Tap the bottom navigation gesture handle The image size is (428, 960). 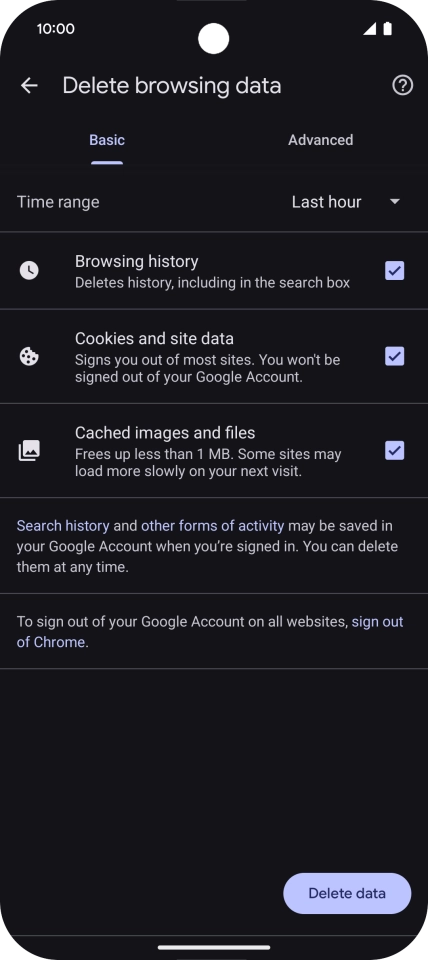(214, 947)
